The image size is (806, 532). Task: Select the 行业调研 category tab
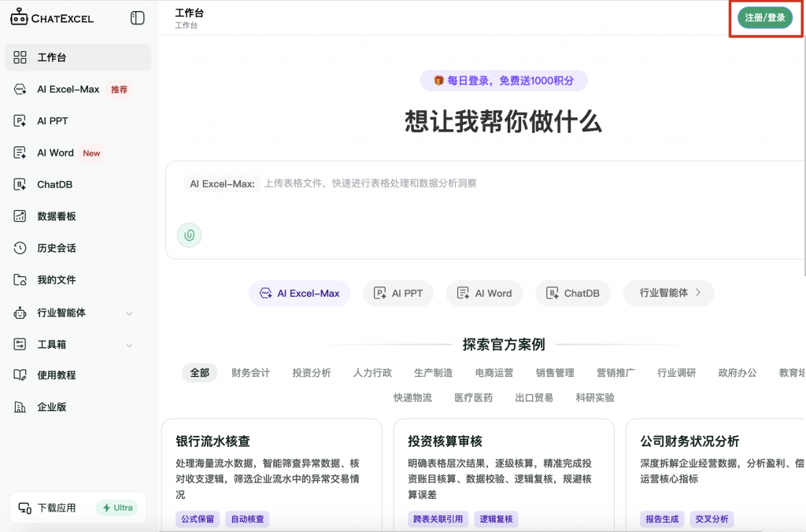coord(676,373)
